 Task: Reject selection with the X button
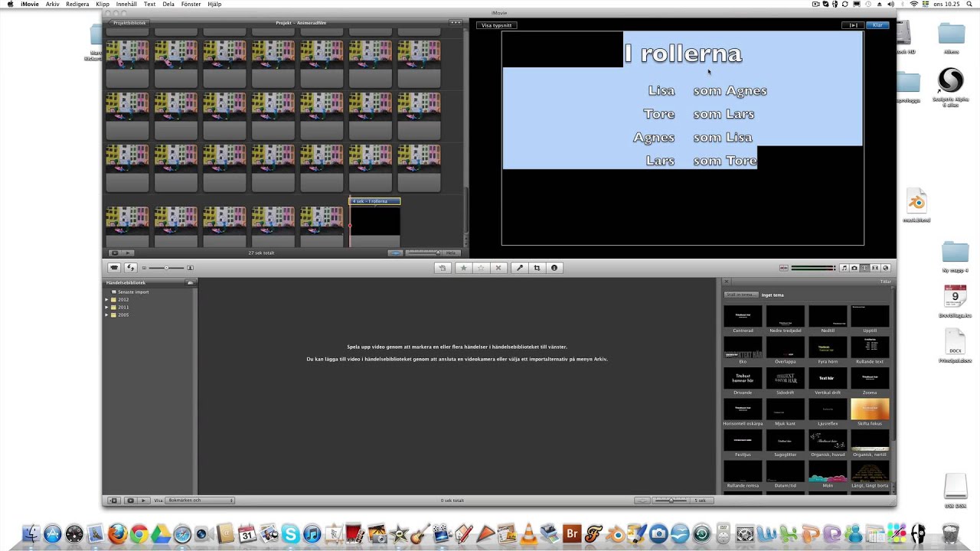(498, 268)
